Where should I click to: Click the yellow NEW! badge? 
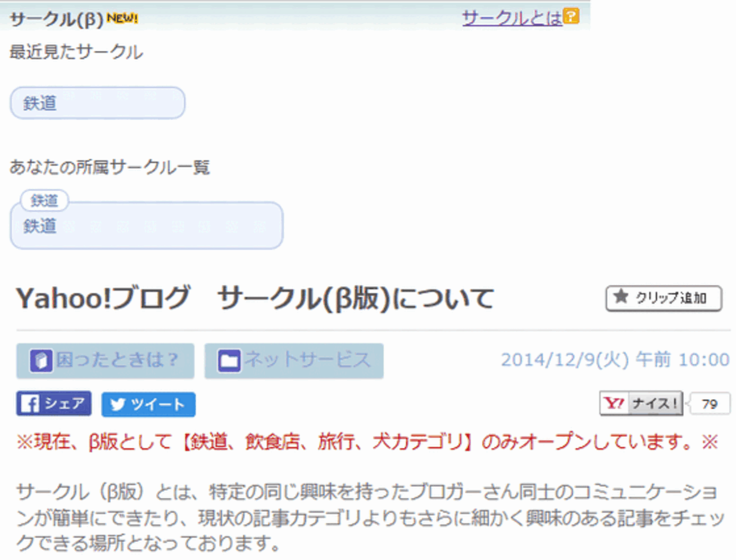tap(122, 18)
